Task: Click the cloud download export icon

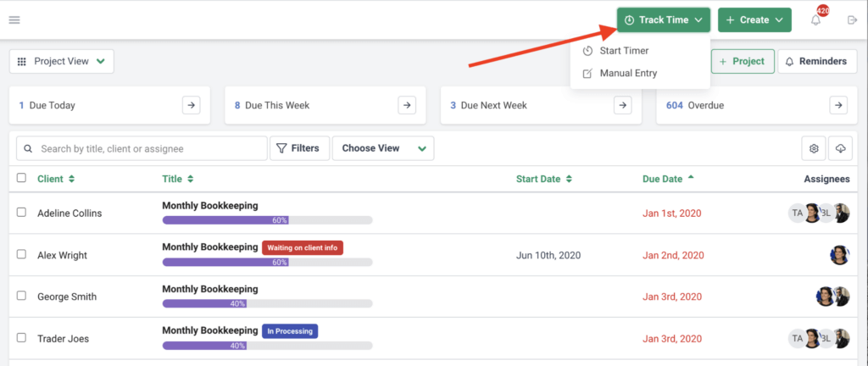Action: [840, 148]
